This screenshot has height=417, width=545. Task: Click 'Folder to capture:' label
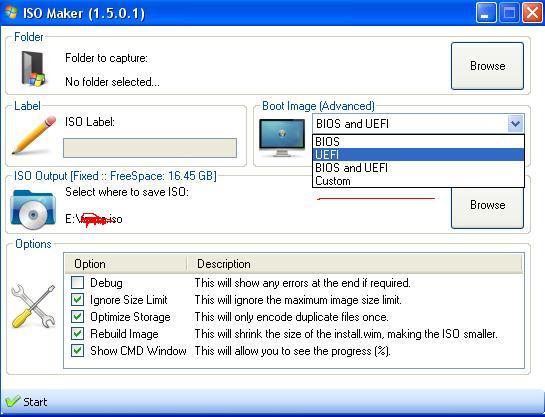coord(106,58)
